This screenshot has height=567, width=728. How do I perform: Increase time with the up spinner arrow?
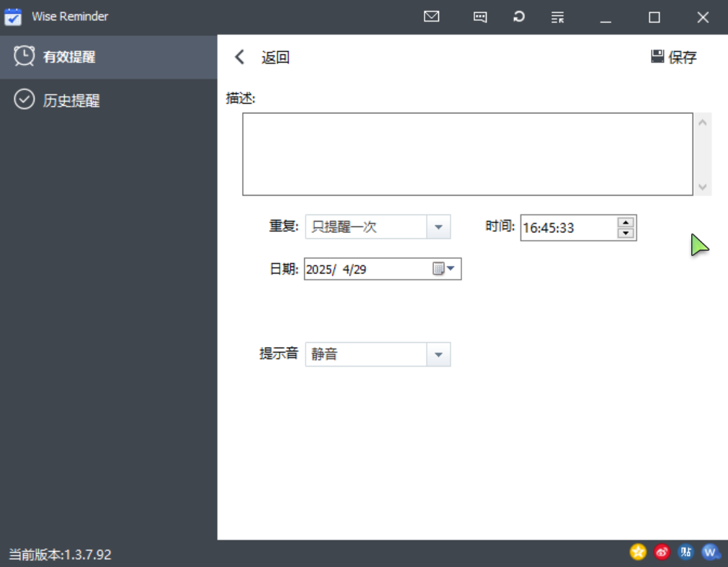[626, 222]
